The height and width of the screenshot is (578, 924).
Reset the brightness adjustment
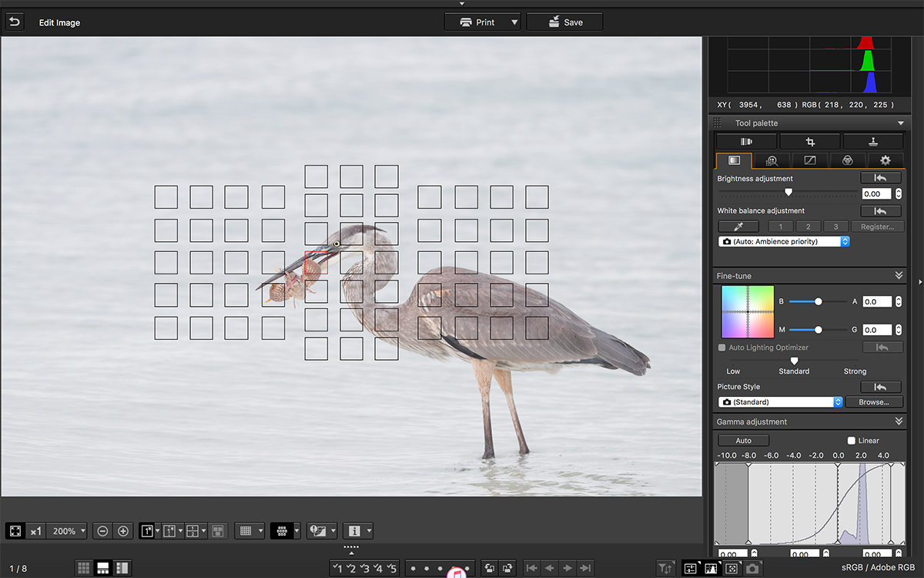[x=881, y=178]
